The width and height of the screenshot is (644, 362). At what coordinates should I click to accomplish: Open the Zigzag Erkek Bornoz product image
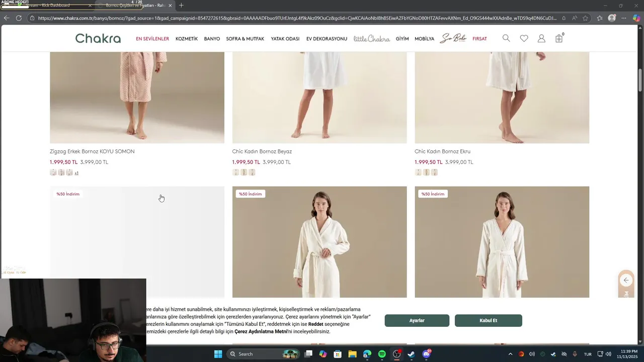point(137,97)
